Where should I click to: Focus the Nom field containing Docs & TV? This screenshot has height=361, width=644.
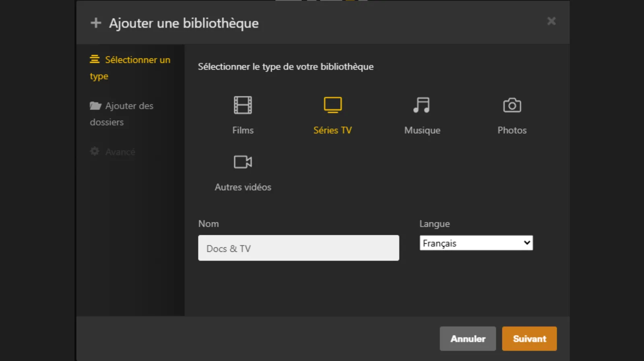click(298, 248)
